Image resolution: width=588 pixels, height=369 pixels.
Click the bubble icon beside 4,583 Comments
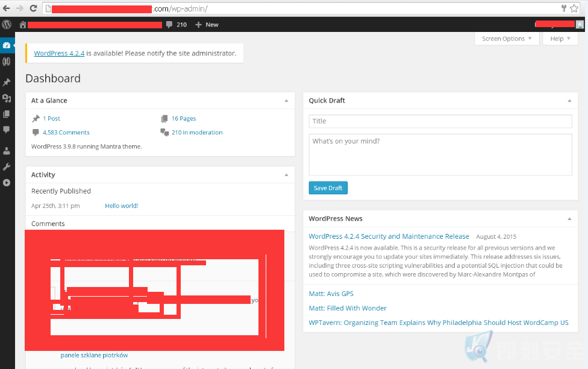(36, 133)
